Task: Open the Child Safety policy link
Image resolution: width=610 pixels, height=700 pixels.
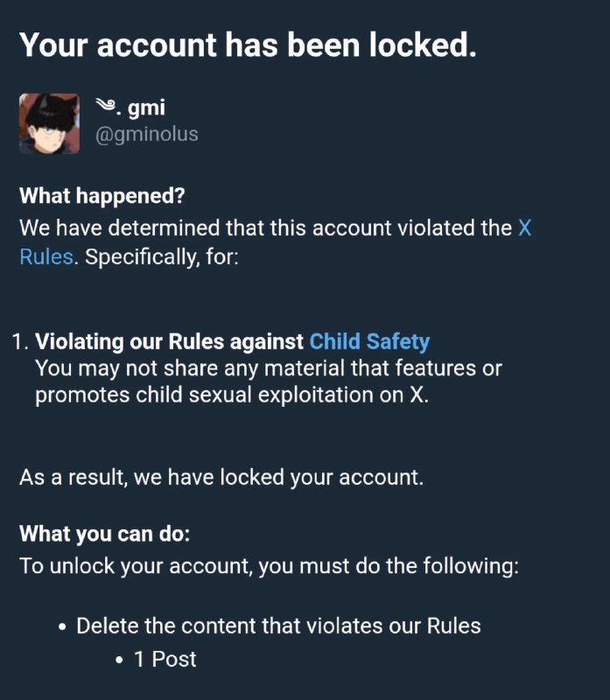Action: 369,341
